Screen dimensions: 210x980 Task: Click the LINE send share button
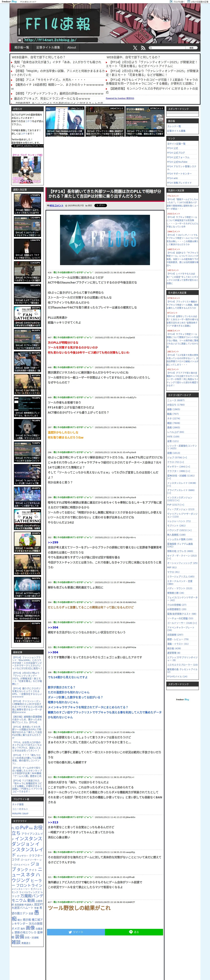coord(134,932)
